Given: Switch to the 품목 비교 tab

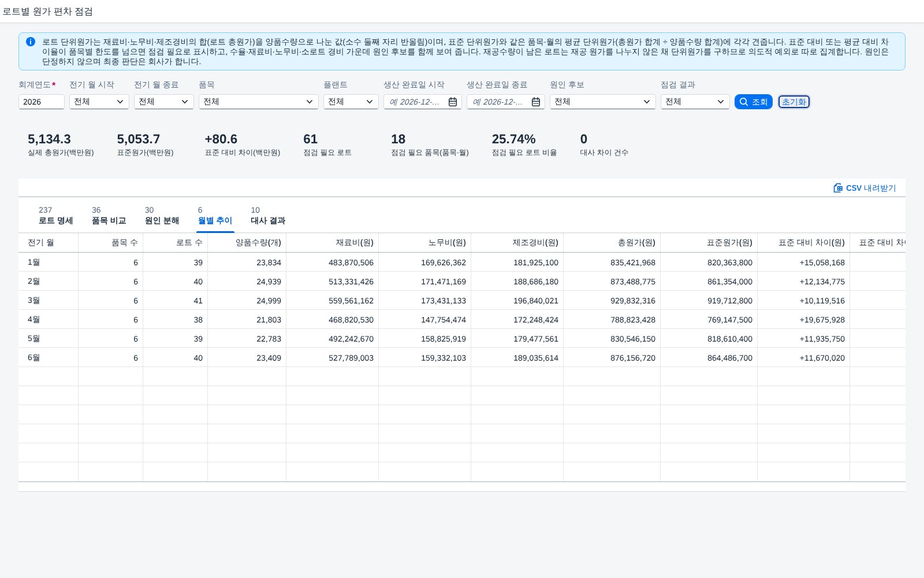Looking at the screenshot, I should coord(109,216).
